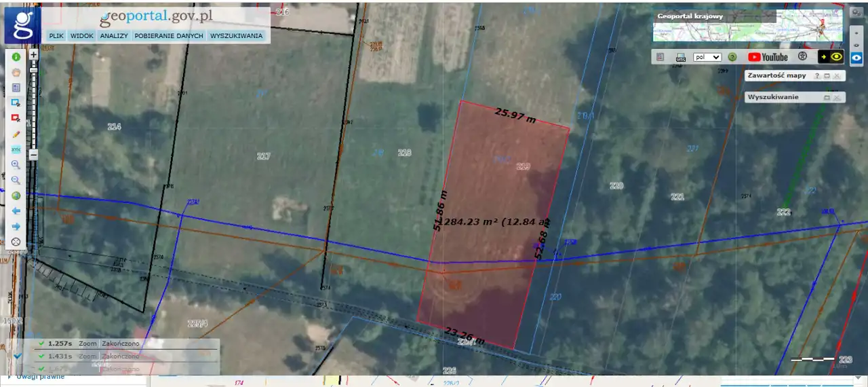Open the POBIERANIE DANYCH menu
The width and height of the screenshot is (868, 387).
click(x=169, y=35)
